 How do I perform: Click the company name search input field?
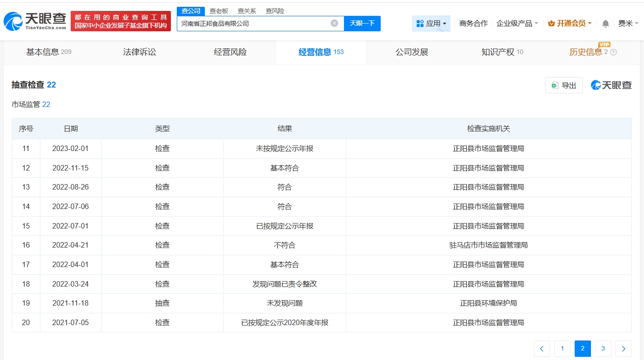point(254,24)
